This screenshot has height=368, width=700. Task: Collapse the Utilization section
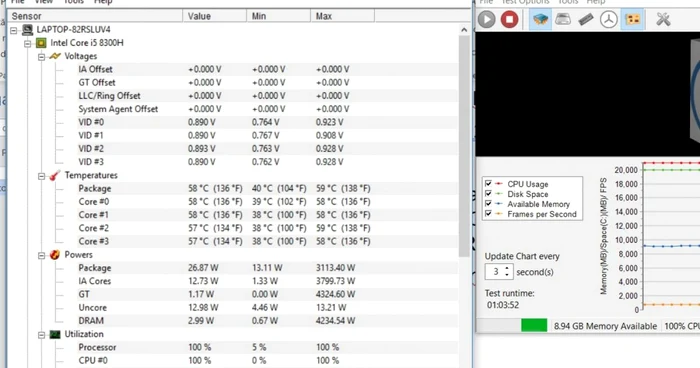pos(42,335)
